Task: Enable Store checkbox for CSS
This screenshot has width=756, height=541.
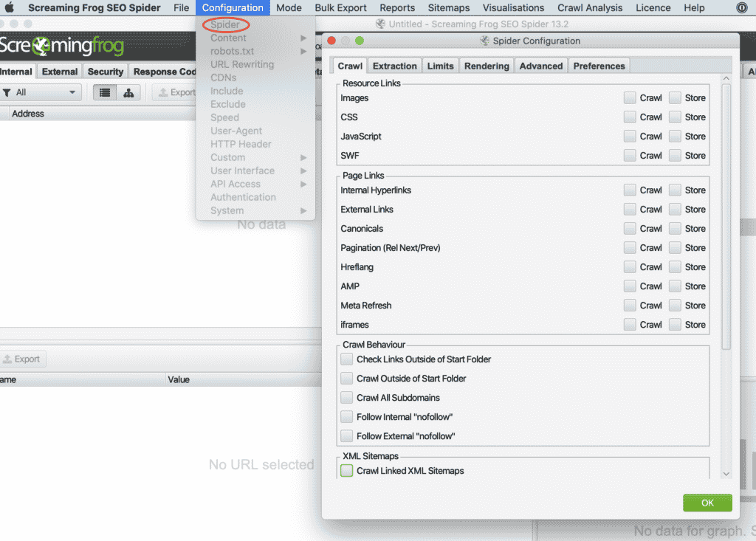Action: point(675,117)
